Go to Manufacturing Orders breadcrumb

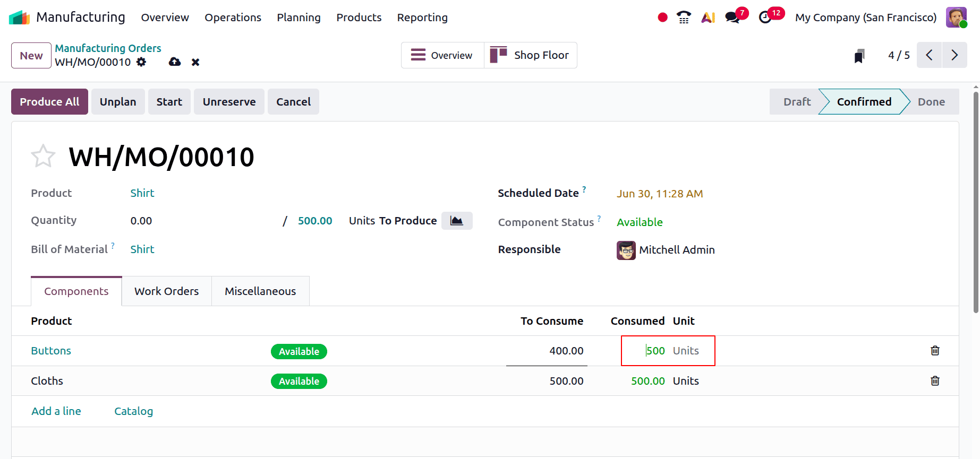point(108,48)
